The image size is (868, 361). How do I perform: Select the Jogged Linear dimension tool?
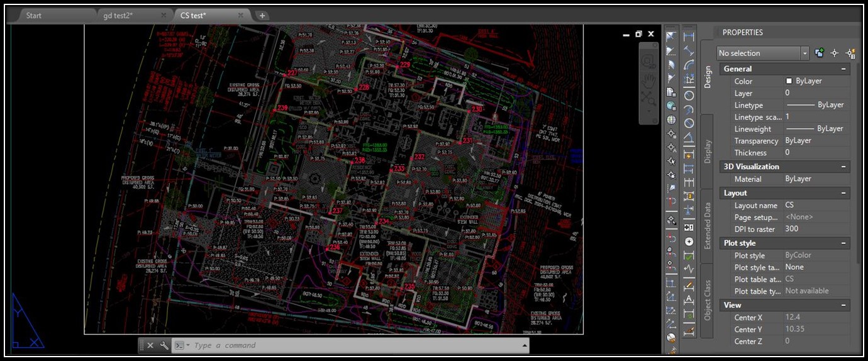tap(689, 269)
